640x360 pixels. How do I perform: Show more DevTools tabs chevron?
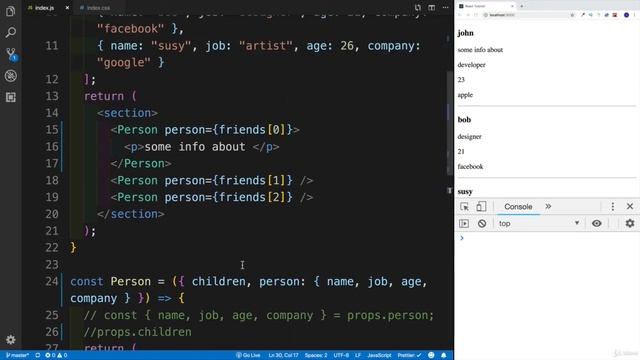pyautogui.click(x=548, y=207)
